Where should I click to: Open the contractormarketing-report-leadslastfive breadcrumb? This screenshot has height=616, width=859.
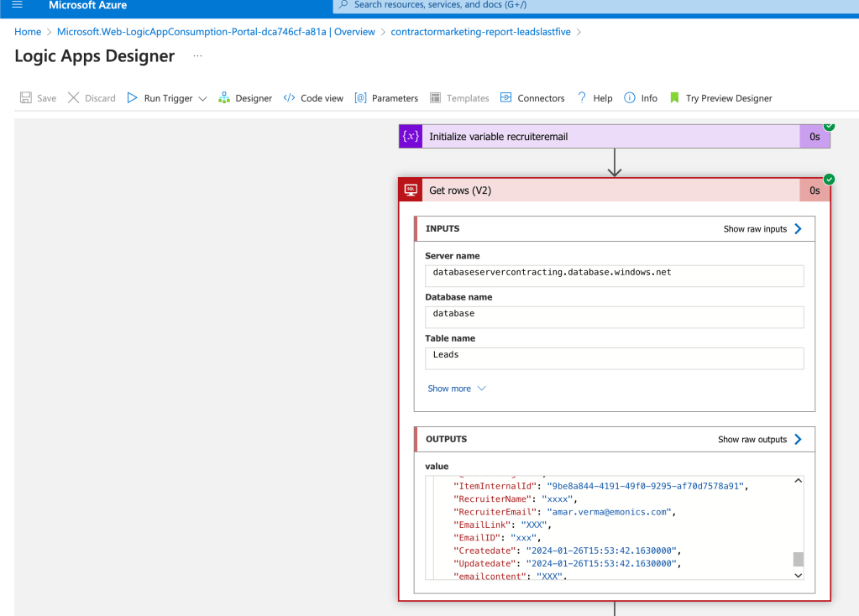480,32
